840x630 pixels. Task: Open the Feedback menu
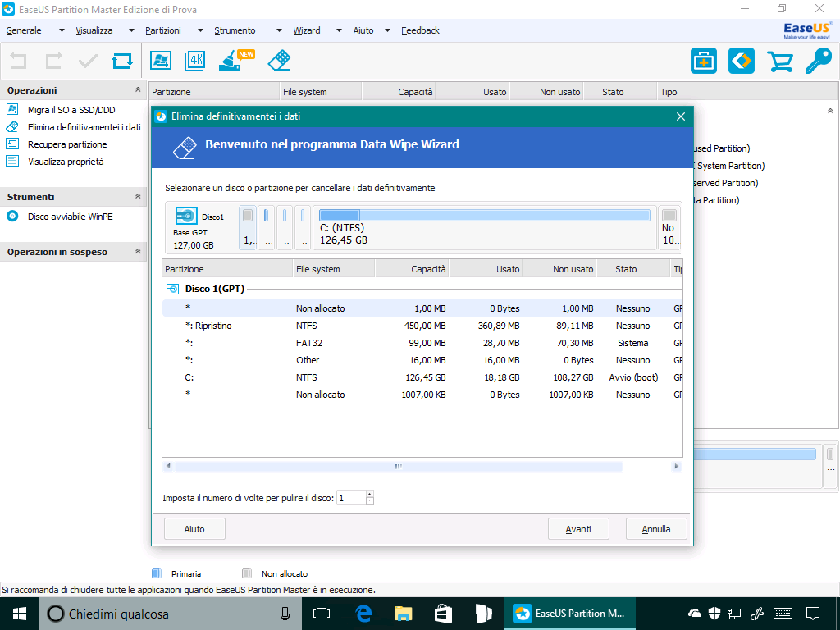pos(420,30)
